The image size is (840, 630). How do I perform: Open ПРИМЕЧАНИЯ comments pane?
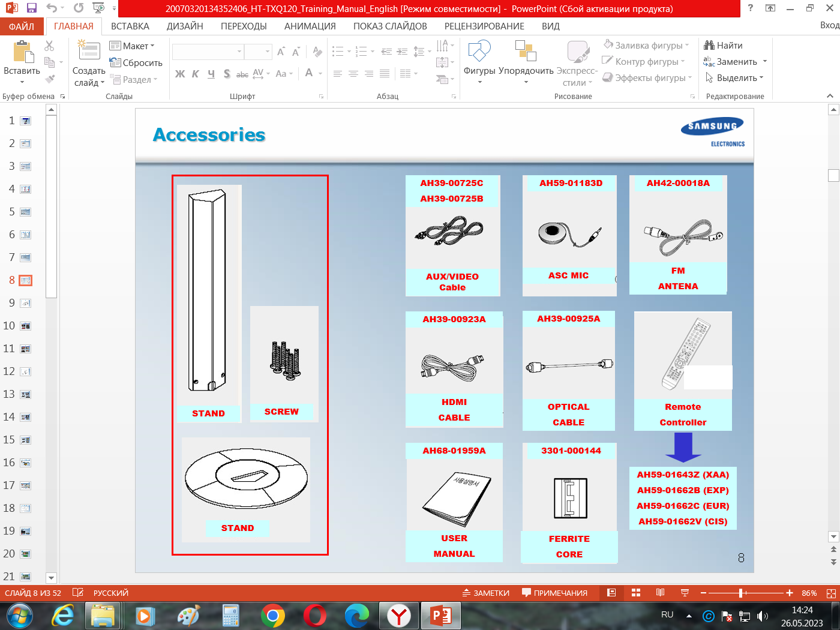click(x=554, y=593)
